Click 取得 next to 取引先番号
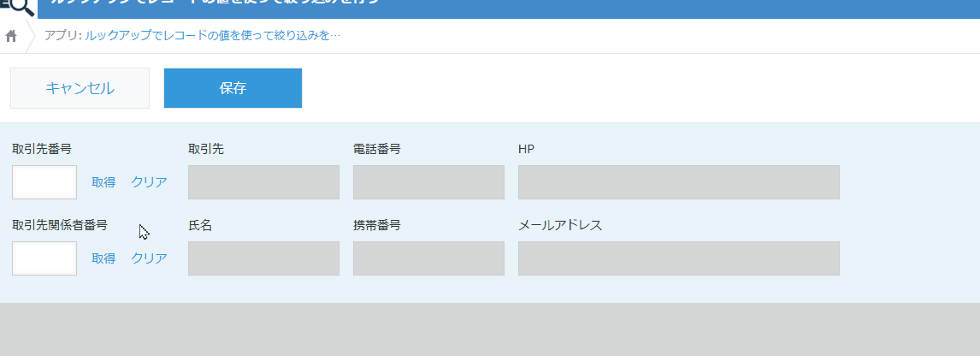This screenshot has height=356, width=980. (x=103, y=182)
